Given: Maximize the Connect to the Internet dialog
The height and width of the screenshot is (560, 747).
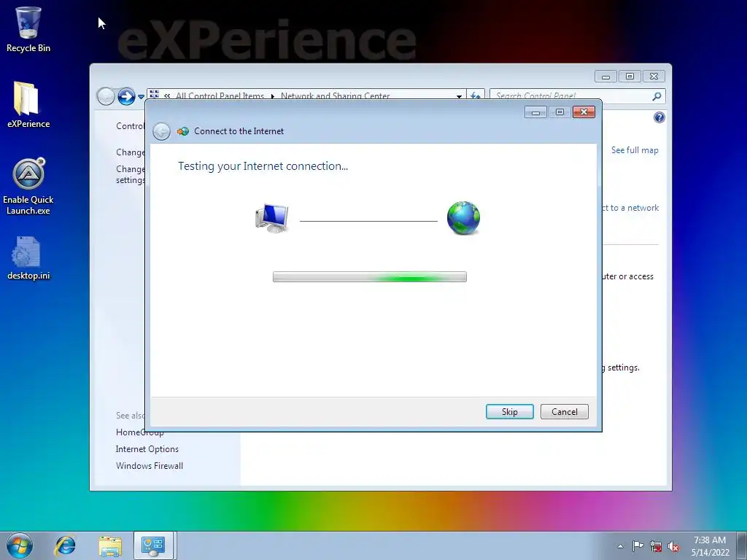Looking at the screenshot, I should (560, 112).
